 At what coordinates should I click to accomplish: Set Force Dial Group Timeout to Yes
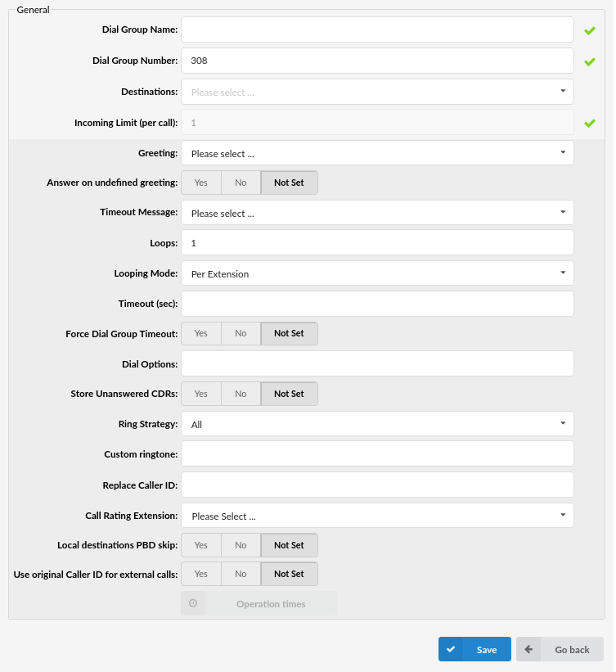coord(201,333)
